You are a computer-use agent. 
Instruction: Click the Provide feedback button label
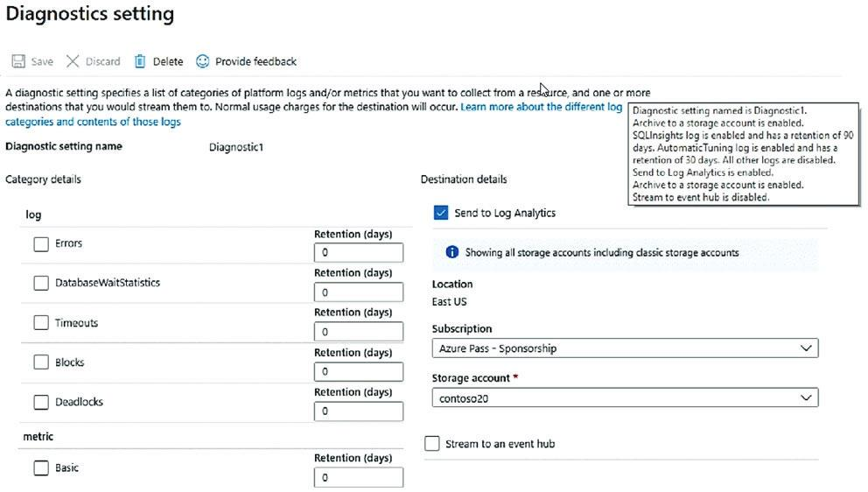point(255,61)
